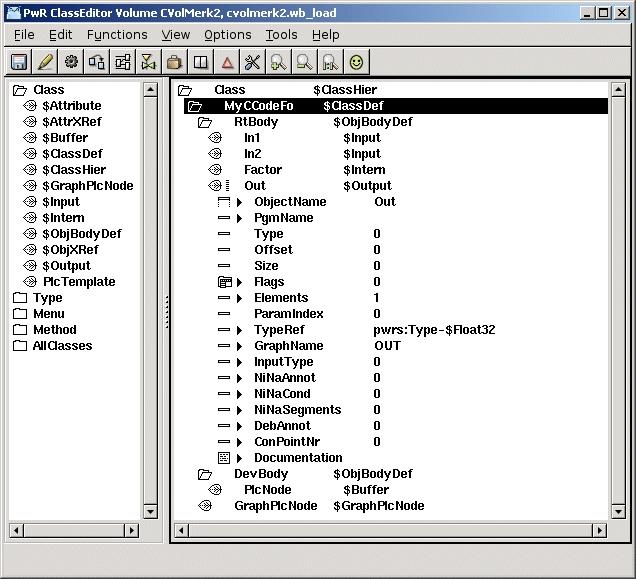The image size is (636, 579).
Task: Click left arrow of main horizontal scrollbar
Action: coord(181,530)
